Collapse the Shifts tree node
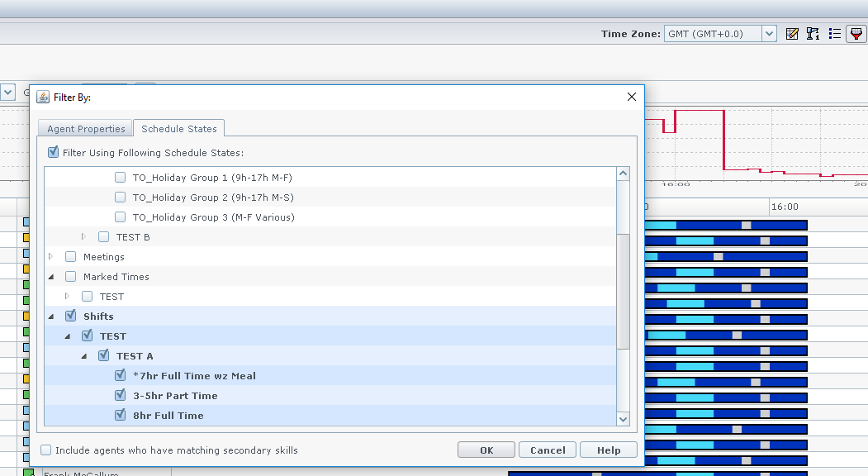 pyautogui.click(x=51, y=317)
